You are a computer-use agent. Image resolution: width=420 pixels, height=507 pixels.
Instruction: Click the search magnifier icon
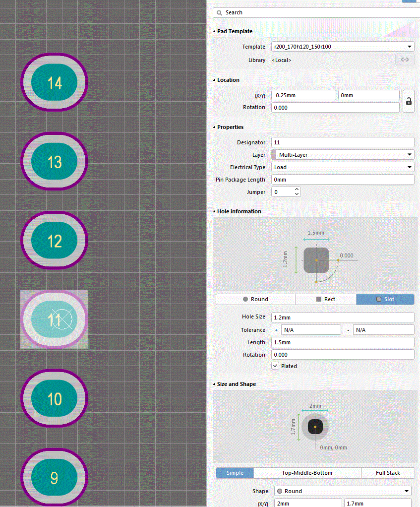tap(219, 12)
